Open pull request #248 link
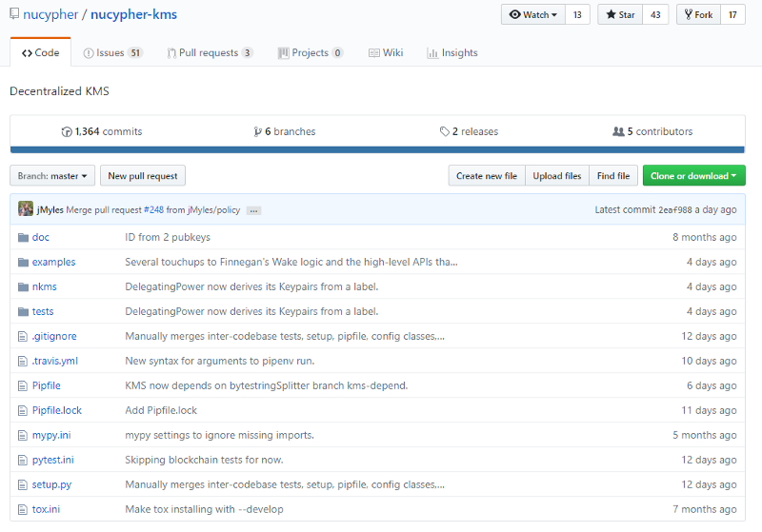 pos(153,209)
